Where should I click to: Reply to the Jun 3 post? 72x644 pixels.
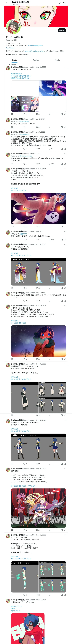(12, 164)
